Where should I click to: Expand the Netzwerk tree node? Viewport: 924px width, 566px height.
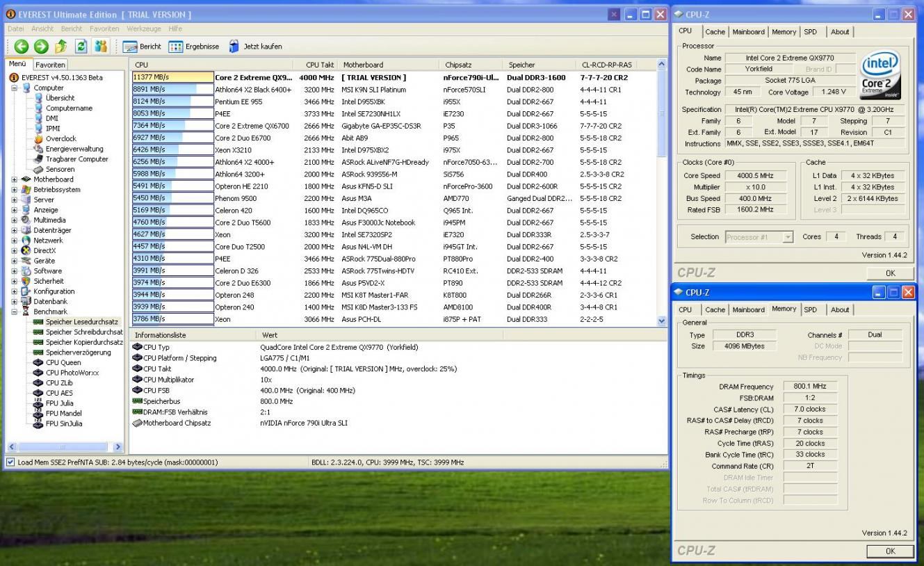click(15, 241)
